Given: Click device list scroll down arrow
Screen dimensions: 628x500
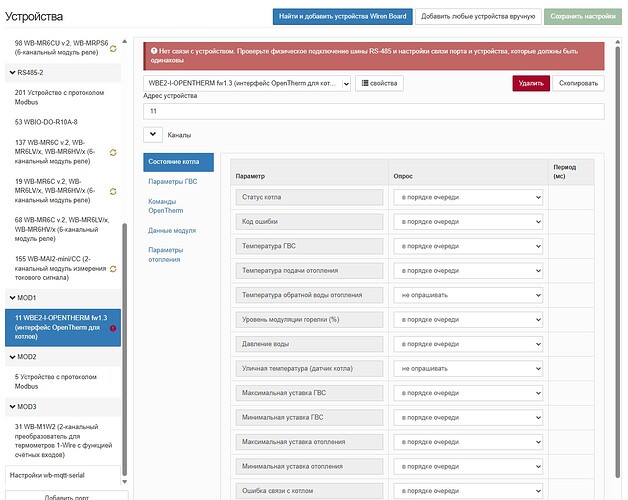Looking at the screenshot, I should [x=125, y=482].
